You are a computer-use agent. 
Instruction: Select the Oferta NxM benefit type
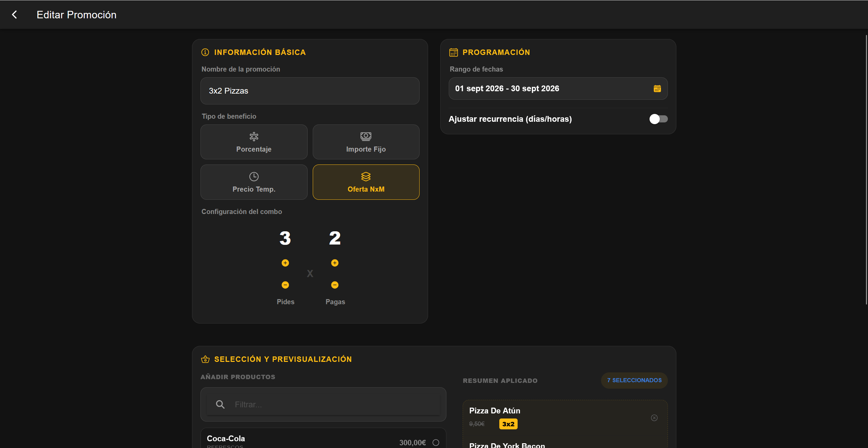point(366,182)
